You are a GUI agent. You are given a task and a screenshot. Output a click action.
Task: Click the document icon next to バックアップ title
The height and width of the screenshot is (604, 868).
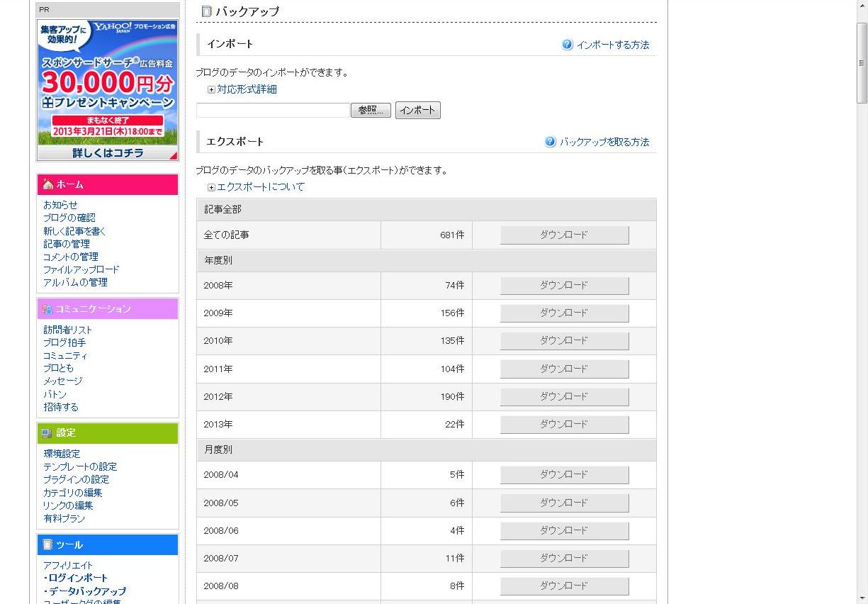coord(206,11)
